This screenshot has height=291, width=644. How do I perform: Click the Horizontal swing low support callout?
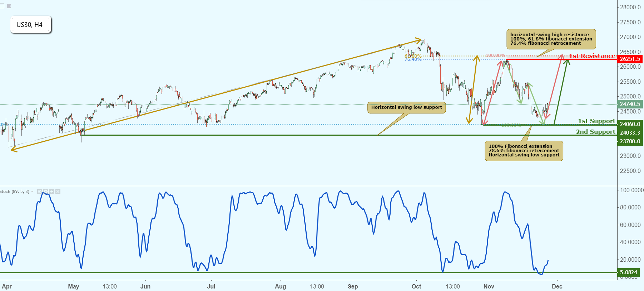407,107
